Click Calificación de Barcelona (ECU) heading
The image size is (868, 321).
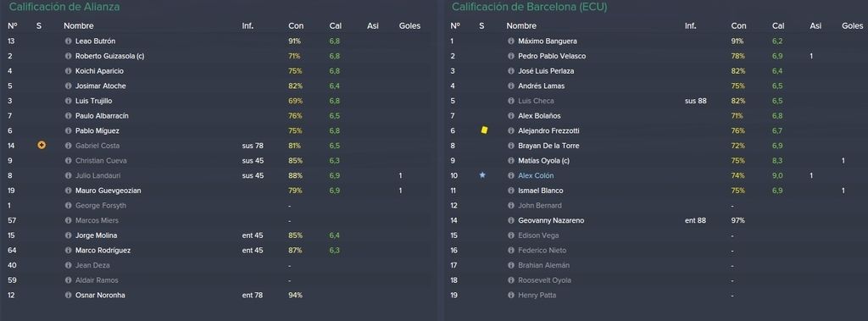click(529, 7)
